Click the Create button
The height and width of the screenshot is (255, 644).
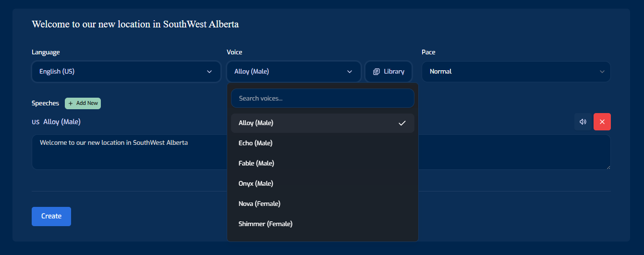click(51, 217)
